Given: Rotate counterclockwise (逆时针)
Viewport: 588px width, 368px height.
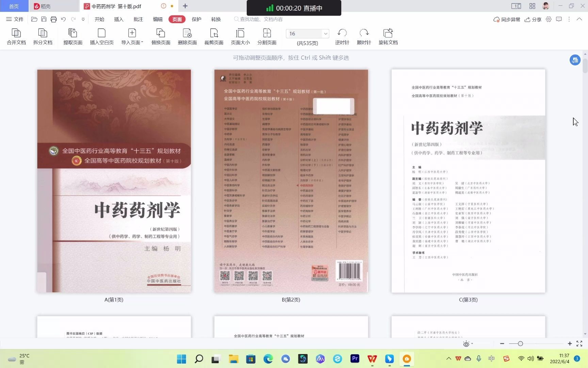Looking at the screenshot, I should [342, 36].
